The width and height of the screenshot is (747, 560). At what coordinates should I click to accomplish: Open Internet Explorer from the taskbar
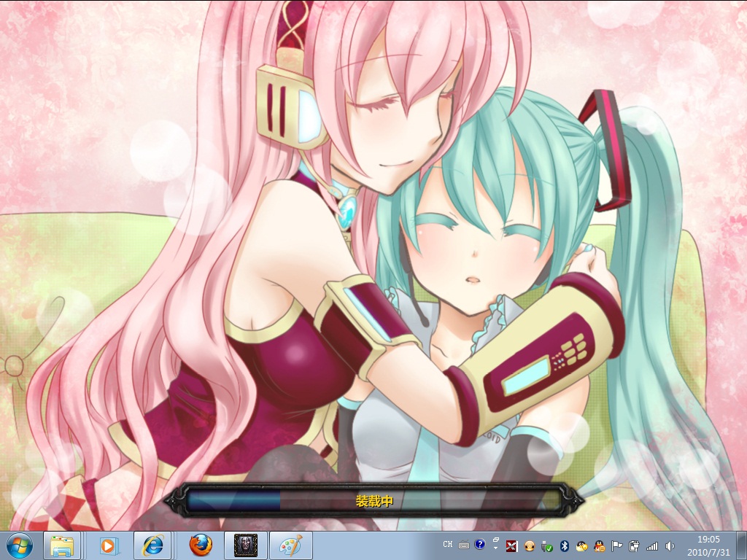click(152, 545)
